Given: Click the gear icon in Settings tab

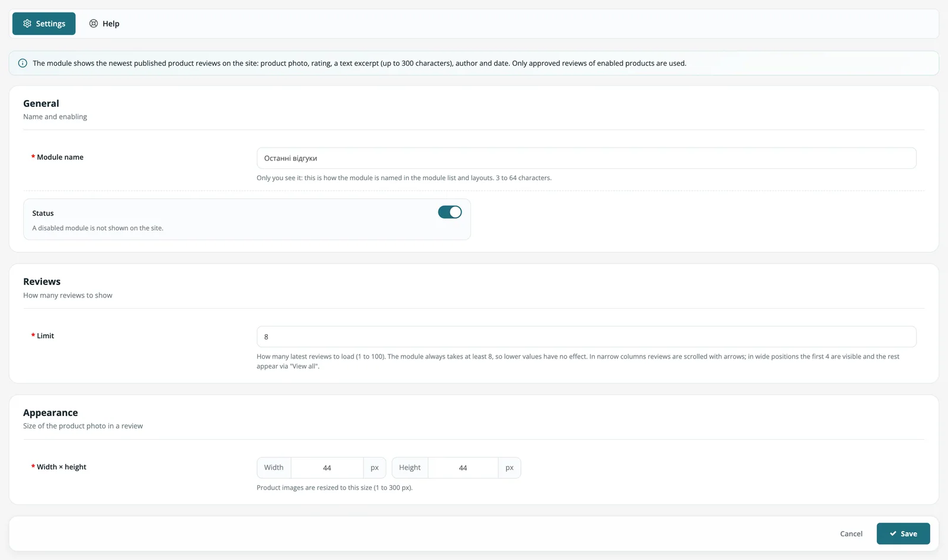Looking at the screenshot, I should 27,24.
